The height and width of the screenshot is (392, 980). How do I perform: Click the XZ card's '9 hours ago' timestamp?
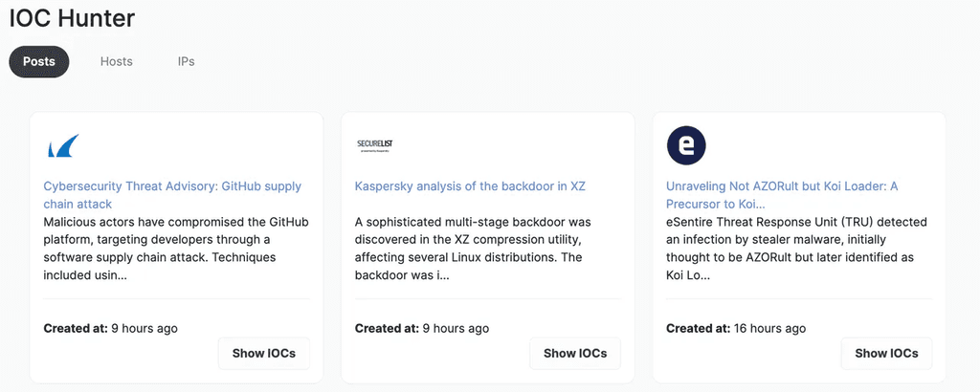(x=456, y=328)
